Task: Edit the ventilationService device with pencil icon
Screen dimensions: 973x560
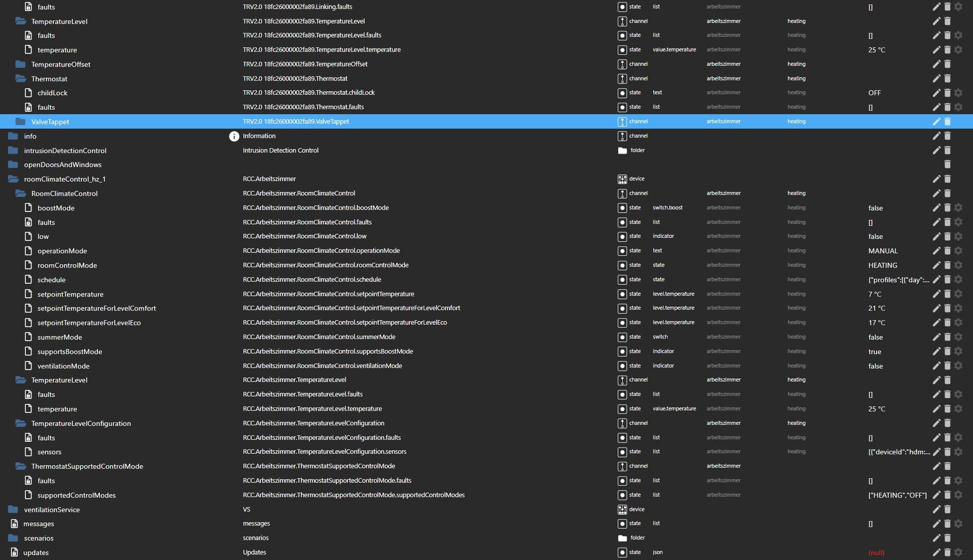Action: click(936, 510)
